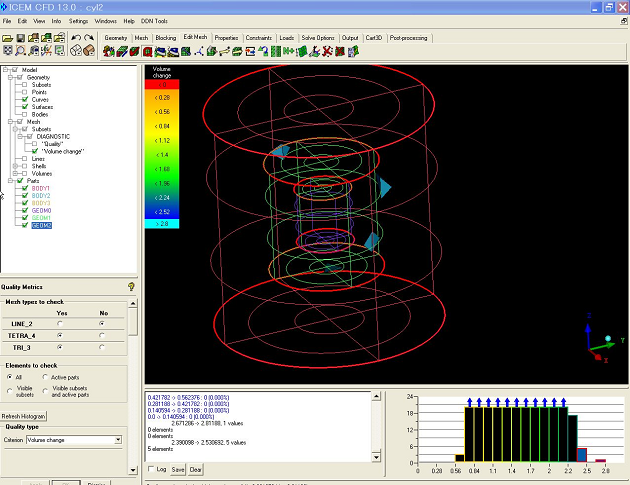Click the zoom magnifier icon in toolbar
This screenshot has width=630, height=485.
[x=21, y=51]
